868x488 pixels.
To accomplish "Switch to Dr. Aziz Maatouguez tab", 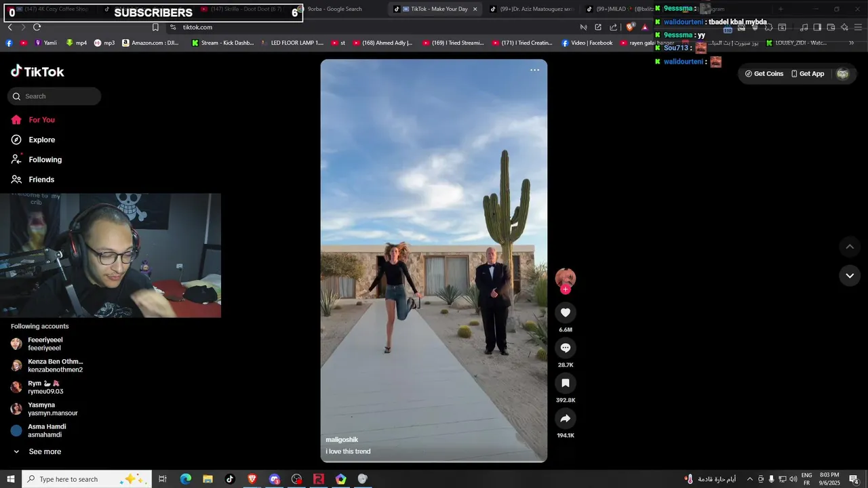I will pos(536,9).
